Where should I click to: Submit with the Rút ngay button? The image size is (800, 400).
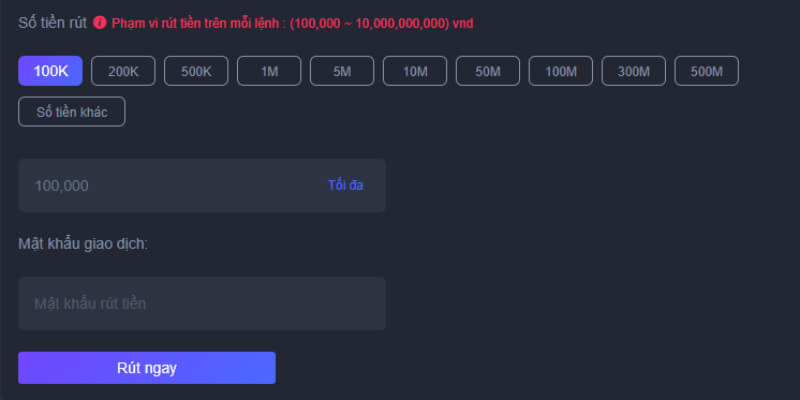[147, 368]
